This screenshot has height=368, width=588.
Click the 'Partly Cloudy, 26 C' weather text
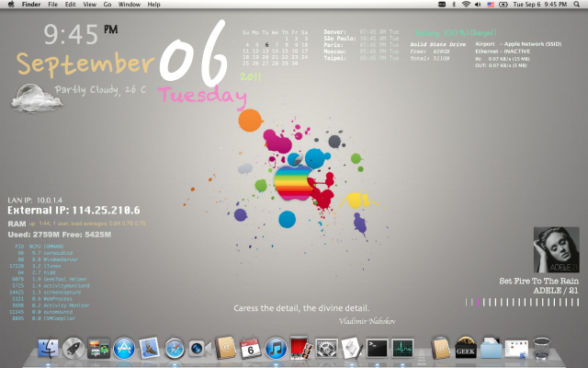100,90
